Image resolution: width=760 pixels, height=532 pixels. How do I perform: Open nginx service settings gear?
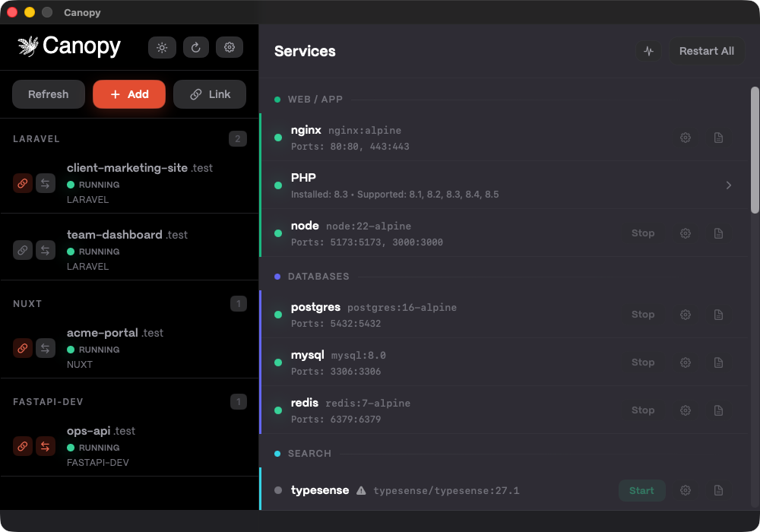click(686, 138)
